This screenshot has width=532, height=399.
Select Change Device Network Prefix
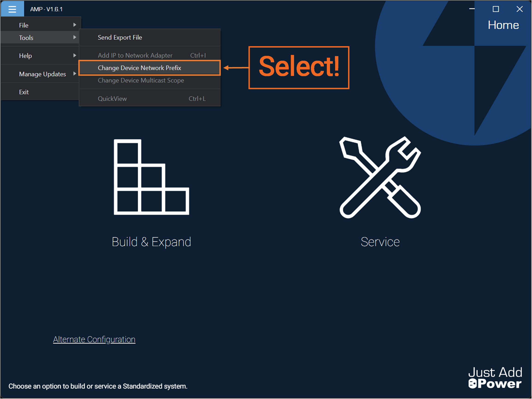[139, 68]
